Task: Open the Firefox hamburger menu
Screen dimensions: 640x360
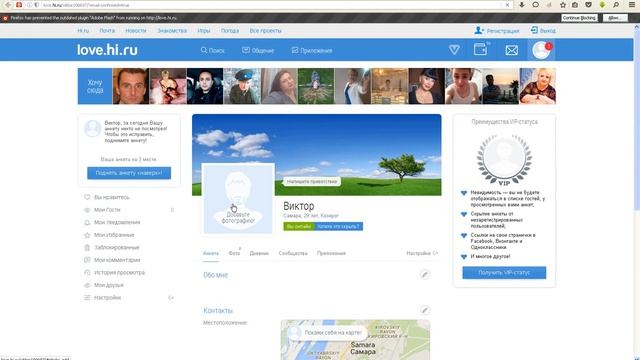Action: (x=631, y=5)
